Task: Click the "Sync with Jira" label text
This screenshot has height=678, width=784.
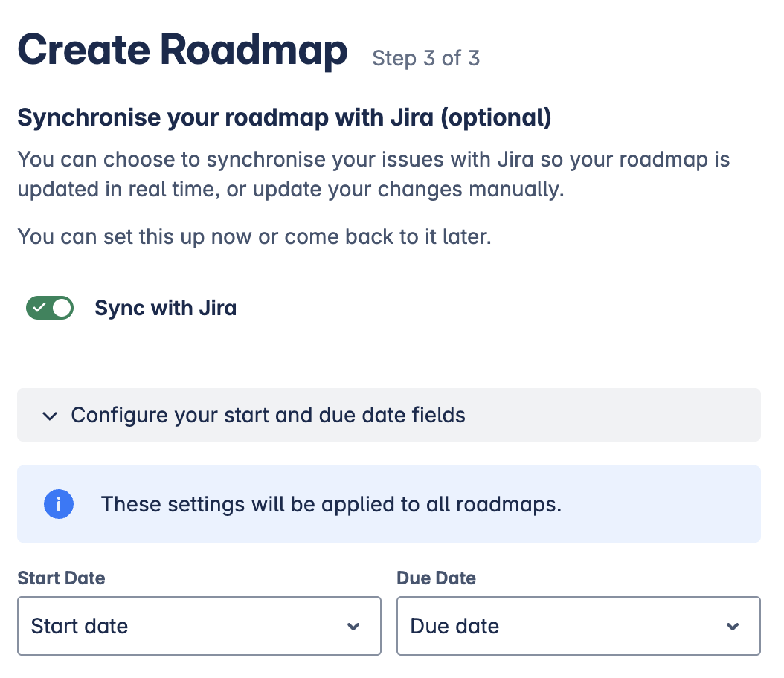Action: tap(165, 308)
